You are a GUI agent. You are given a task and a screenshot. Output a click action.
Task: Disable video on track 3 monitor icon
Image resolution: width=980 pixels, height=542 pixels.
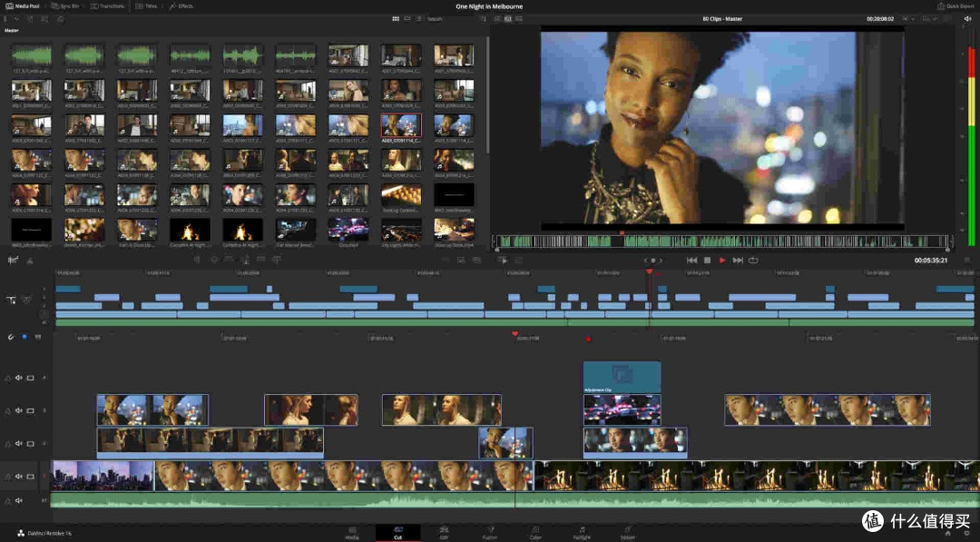coord(30,410)
